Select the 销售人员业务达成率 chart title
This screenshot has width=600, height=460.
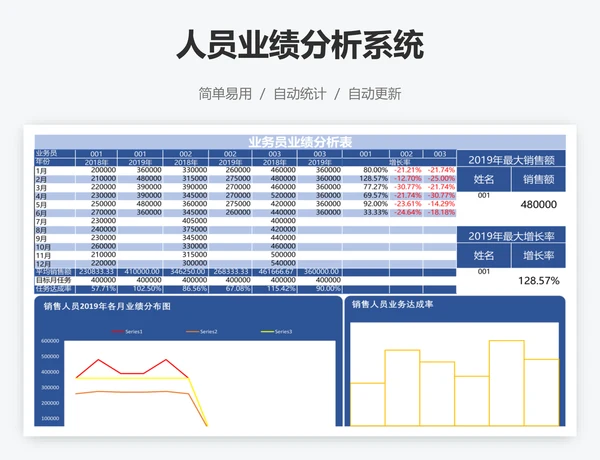pos(392,304)
